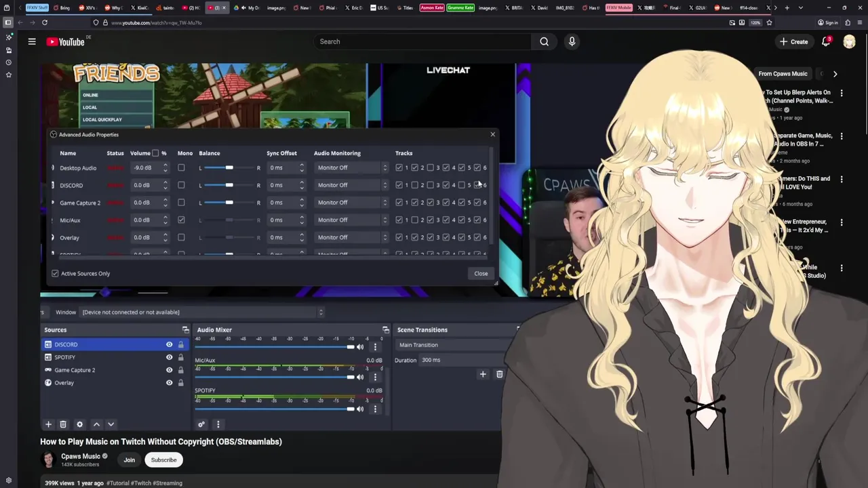The height and width of the screenshot is (488, 868).
Task: Lock the DISCORD source
Action: pyautogui.click(x=180, y=344)
